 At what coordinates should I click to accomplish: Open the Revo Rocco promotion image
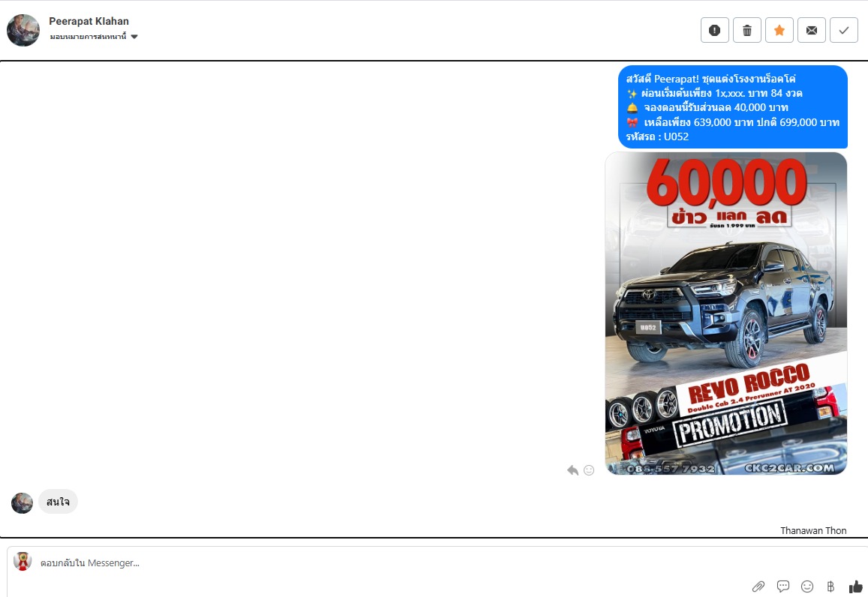pyautogui.click(x=725, y=313)
